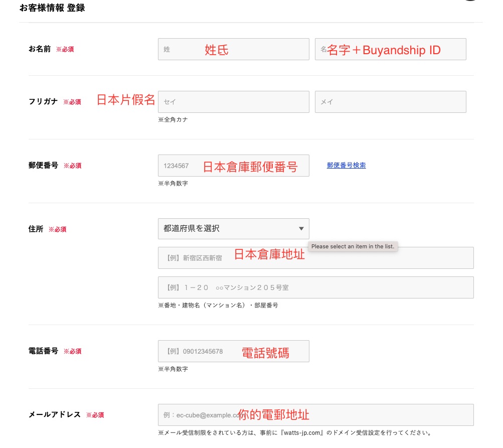Focus the セイ furigana field
503x448 pixels.
pyautogui.click(x=233, y=102)
